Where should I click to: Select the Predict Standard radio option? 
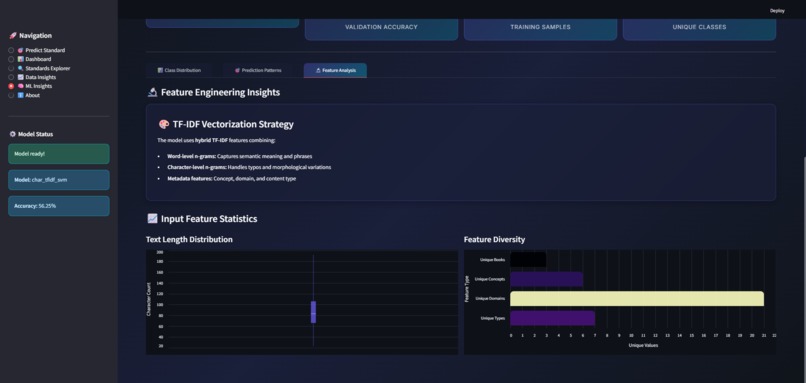11,50
